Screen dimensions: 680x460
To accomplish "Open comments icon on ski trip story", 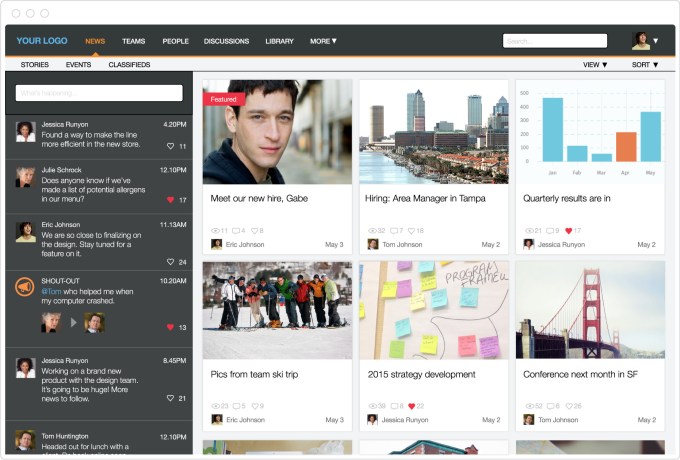I will tap(237, 406).
